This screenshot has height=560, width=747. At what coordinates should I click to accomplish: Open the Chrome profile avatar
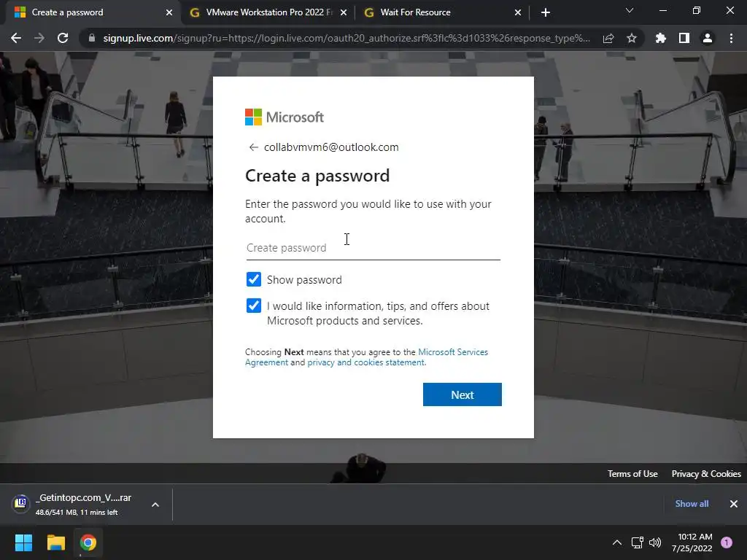708,38
